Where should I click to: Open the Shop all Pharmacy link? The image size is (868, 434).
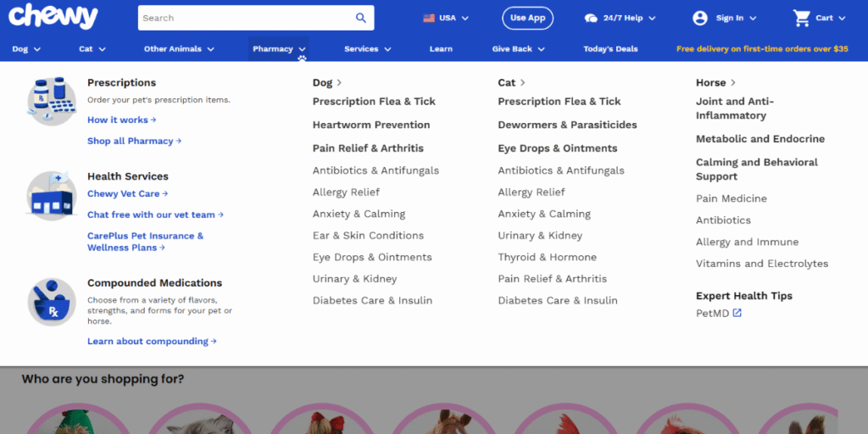pos(134,142)
